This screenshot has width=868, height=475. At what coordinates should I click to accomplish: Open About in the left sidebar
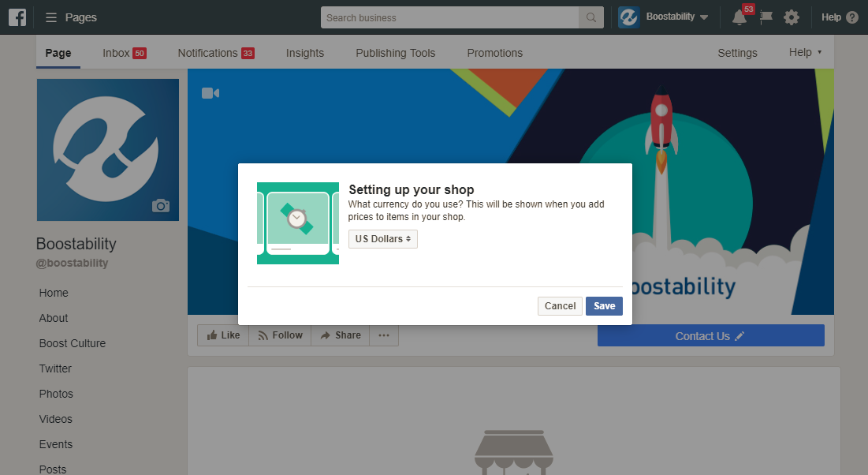[53, 318]
